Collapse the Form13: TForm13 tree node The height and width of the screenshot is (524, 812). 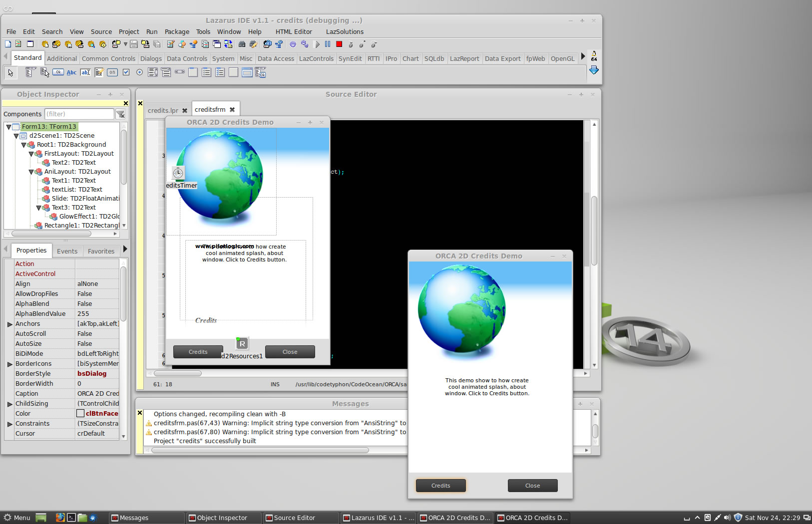click(x=8, y=127)
